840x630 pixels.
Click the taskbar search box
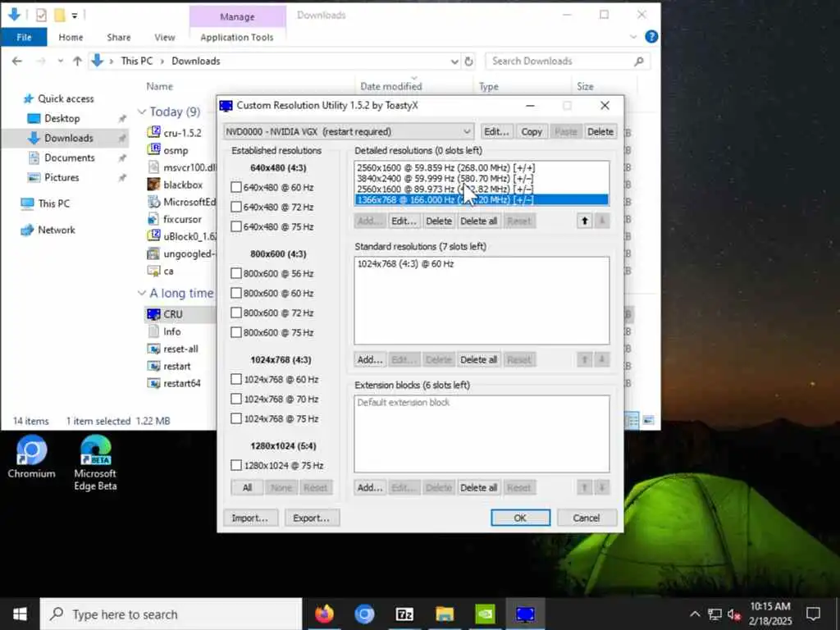pyautogui.click(x=171, y=614)
